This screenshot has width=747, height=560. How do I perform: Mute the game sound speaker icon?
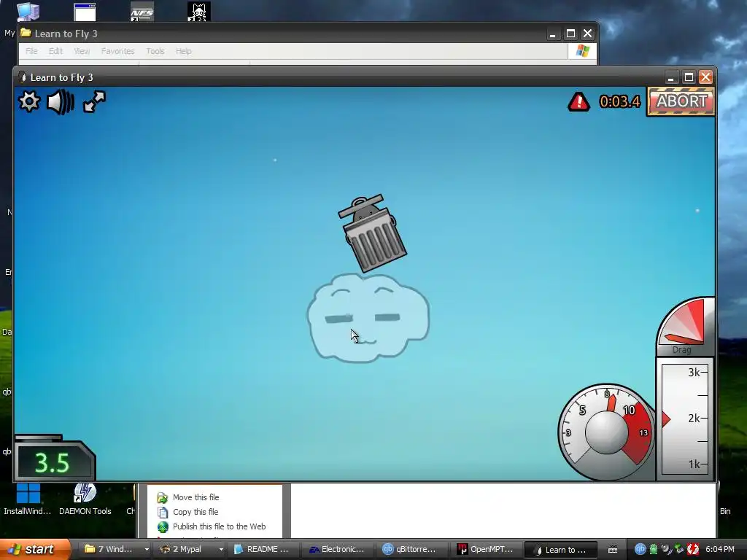pos(61,102)
